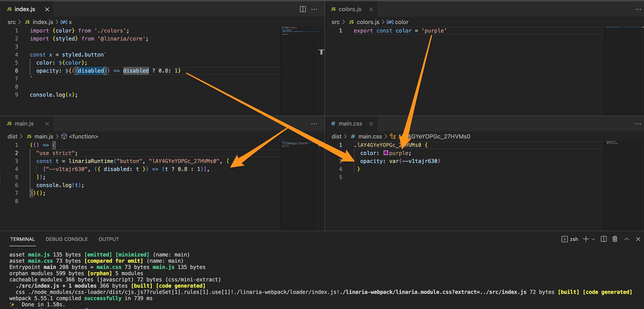Expand the src breadcrumb in index.js
The width and height of the screenshot is (644, 309).
(x=12, y=22)
